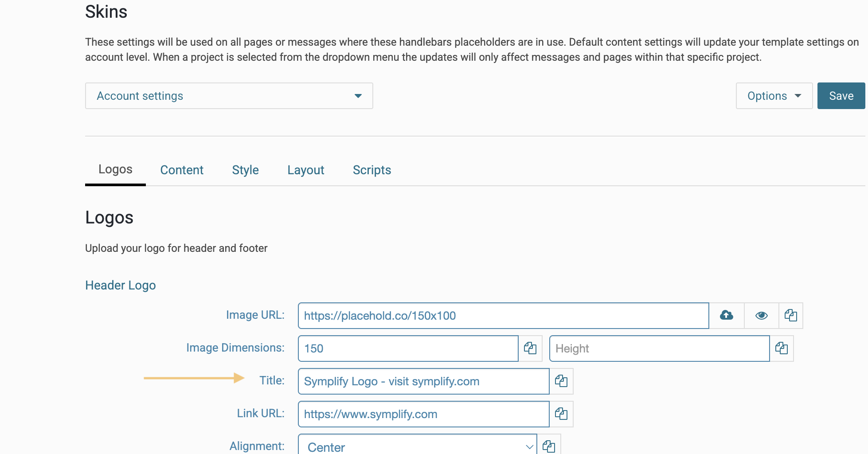Focus the Height dimension input
This screenshot has height=454, width=868.
(659, 348)
